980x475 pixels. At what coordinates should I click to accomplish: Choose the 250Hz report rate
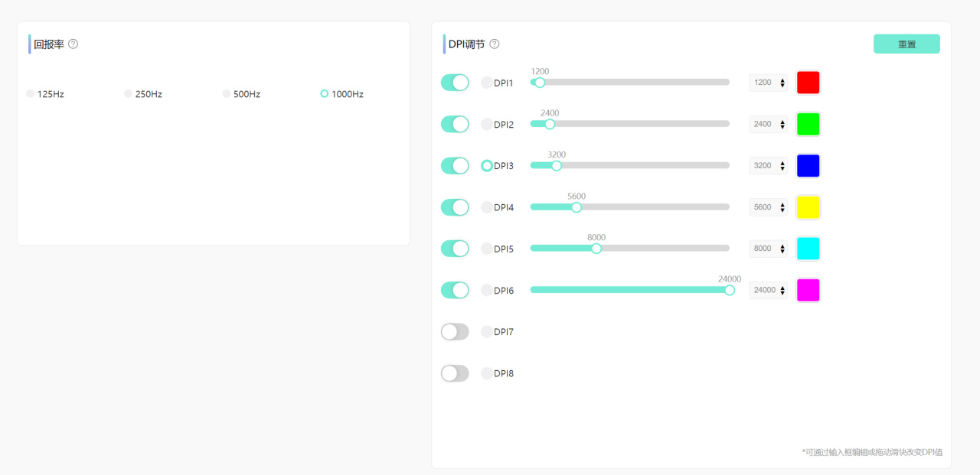click(x=129, y=94)
